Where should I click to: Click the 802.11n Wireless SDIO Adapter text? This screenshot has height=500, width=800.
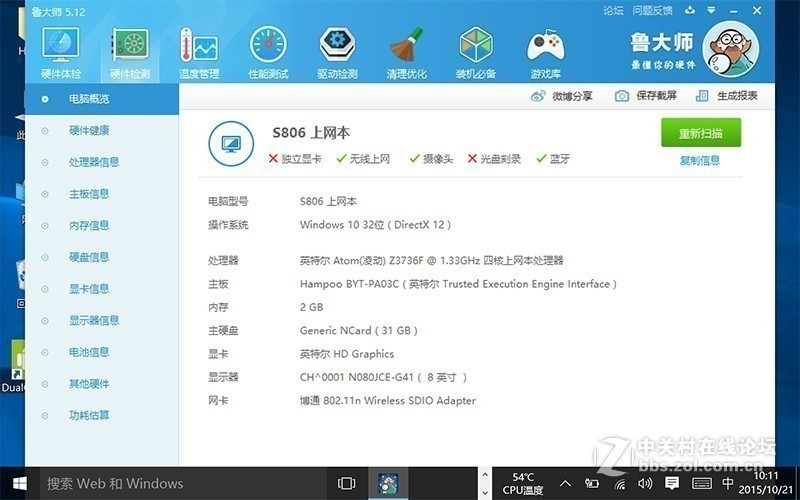[388, 401]
